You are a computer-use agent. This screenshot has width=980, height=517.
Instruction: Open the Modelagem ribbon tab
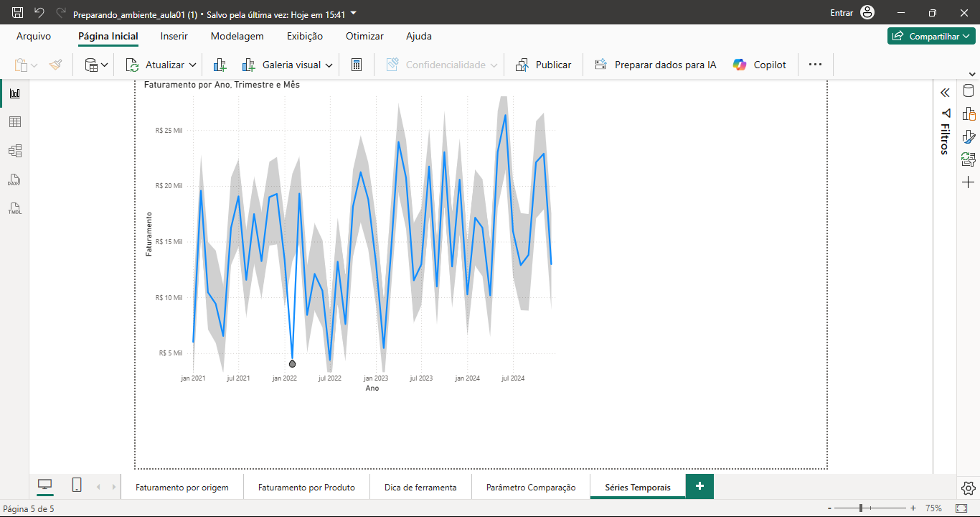point(237,36)
